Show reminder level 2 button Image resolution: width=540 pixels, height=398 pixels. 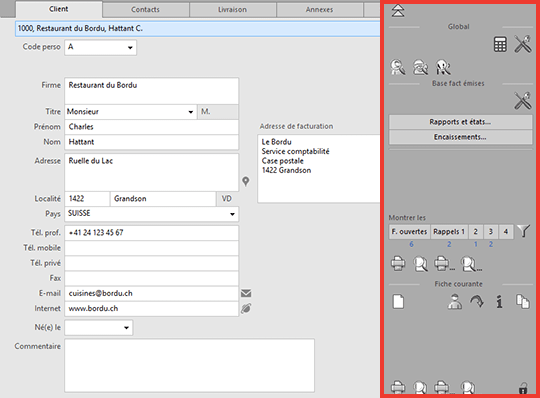tap(476, 232)
